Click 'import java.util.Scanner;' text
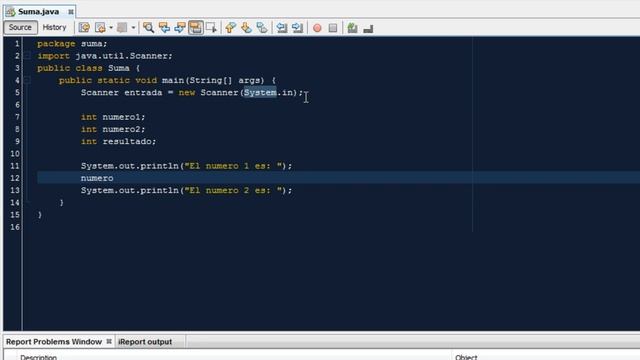The height and width of the screenshot is (360, 640). tap(105, 56)
